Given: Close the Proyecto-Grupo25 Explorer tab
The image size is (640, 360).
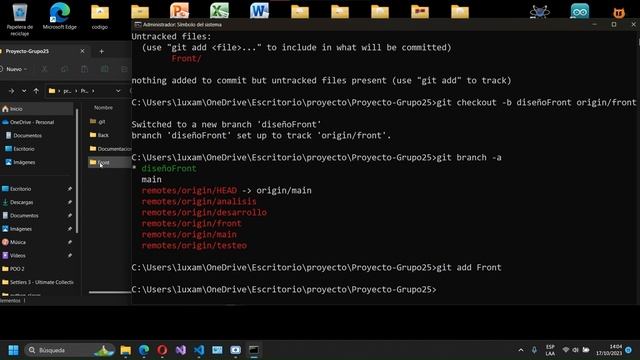Looking at the screenshot, I should (x=82, y=51).
